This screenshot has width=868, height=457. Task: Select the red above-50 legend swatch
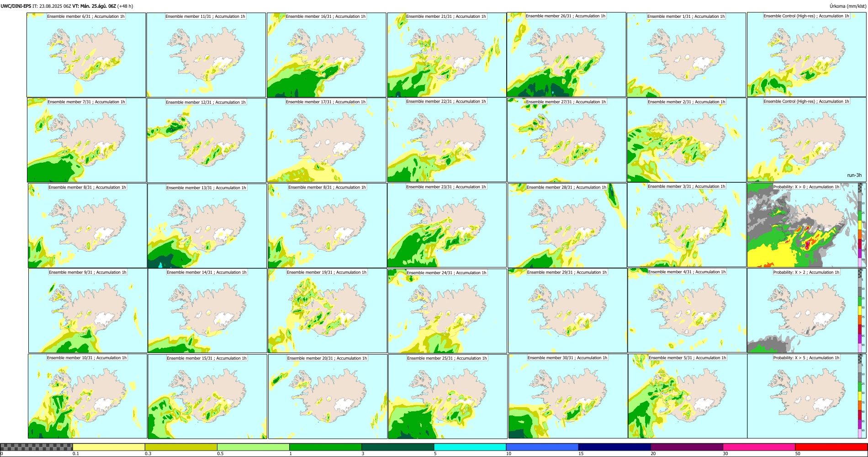point(831,447)
